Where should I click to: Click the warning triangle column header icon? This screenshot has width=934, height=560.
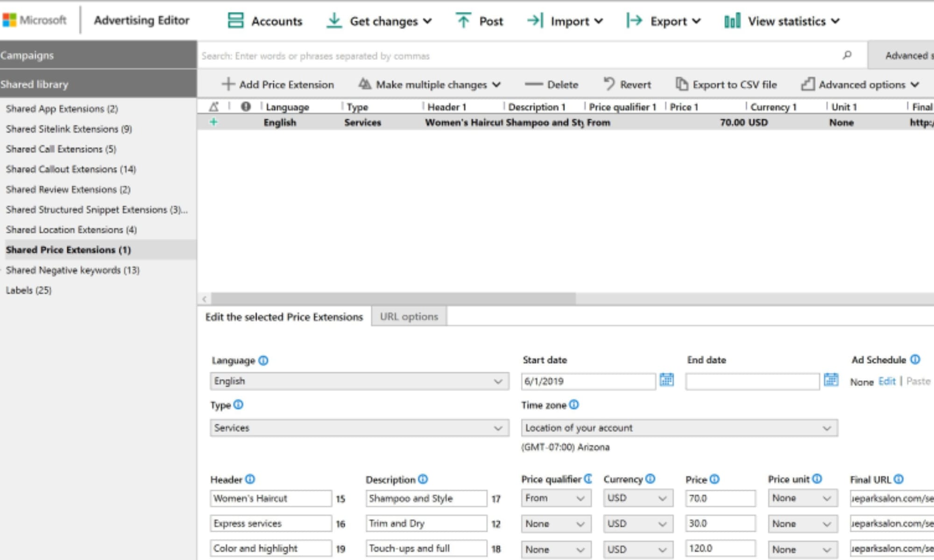pos(214,107)
